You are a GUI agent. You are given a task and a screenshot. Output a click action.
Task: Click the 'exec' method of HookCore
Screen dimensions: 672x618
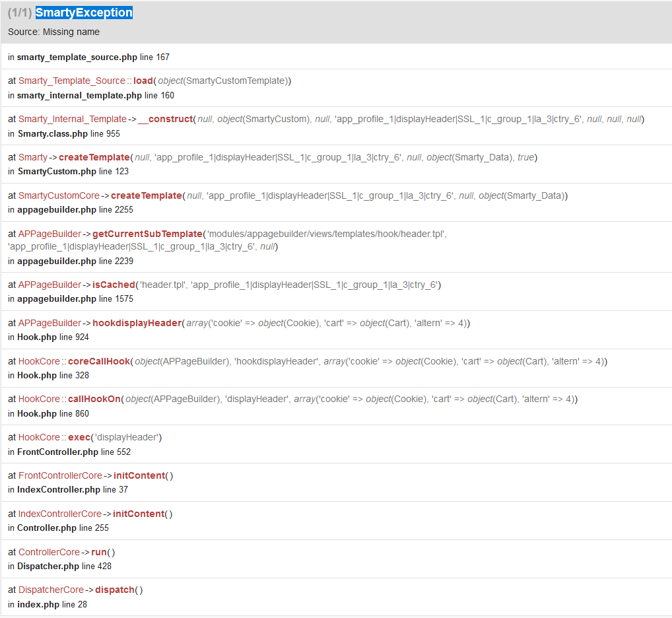pyautogui.click(x=79, y=437)
